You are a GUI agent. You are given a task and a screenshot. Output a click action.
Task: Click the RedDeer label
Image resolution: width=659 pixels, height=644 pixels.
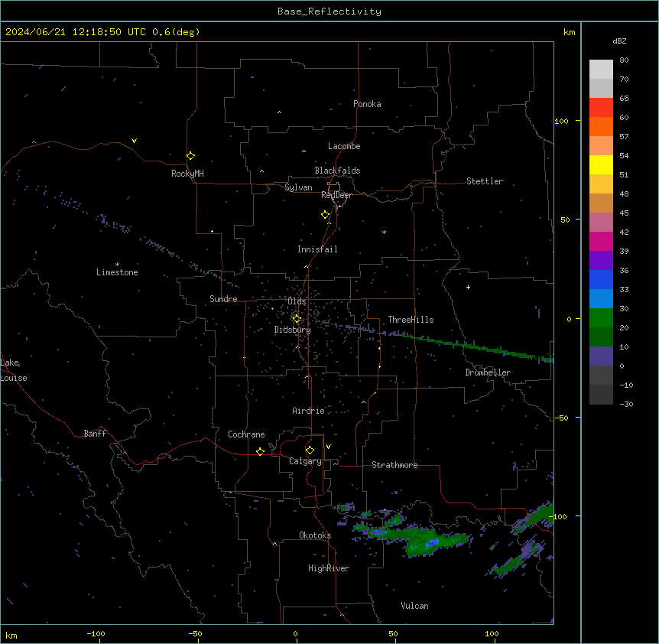[336, 195]
